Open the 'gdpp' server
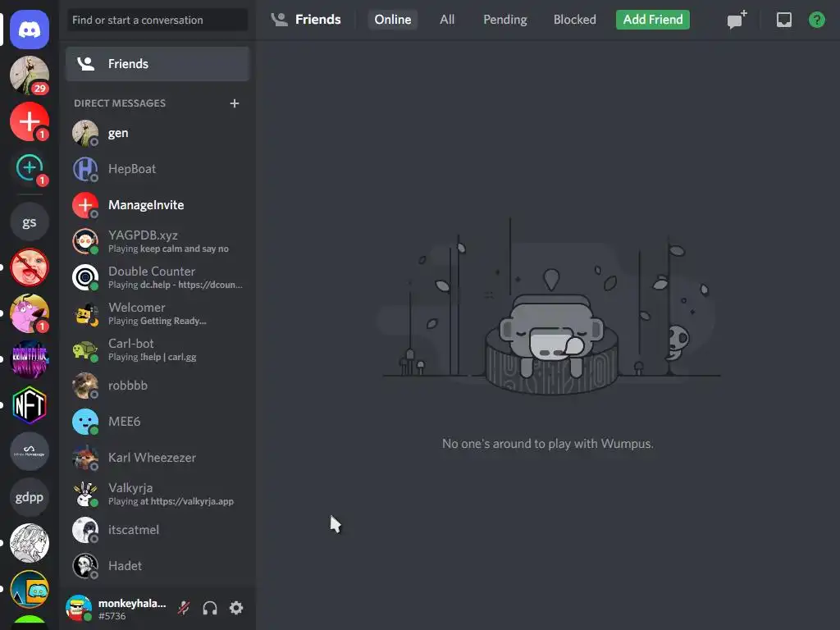840x630 pixels. pos(30,497)
